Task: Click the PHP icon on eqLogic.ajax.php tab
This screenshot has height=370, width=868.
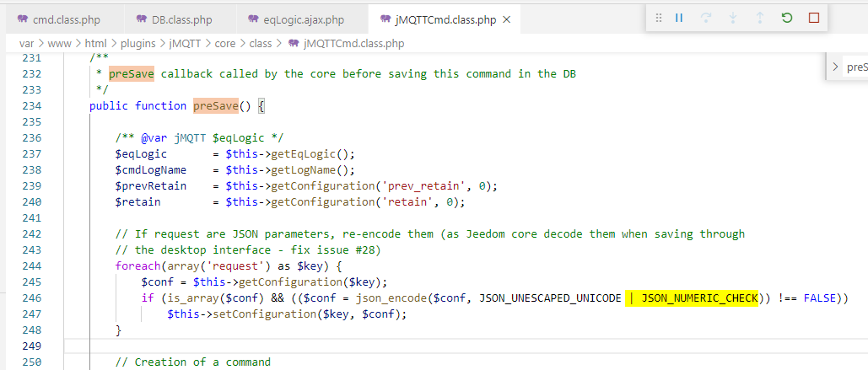Action: pos(254,19)
